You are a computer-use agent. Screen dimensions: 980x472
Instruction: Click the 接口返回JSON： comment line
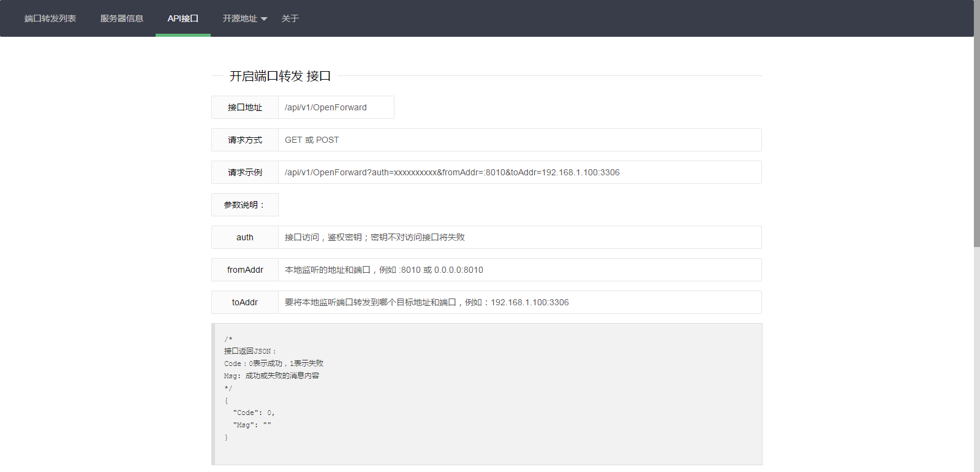(x=251, y=351)
